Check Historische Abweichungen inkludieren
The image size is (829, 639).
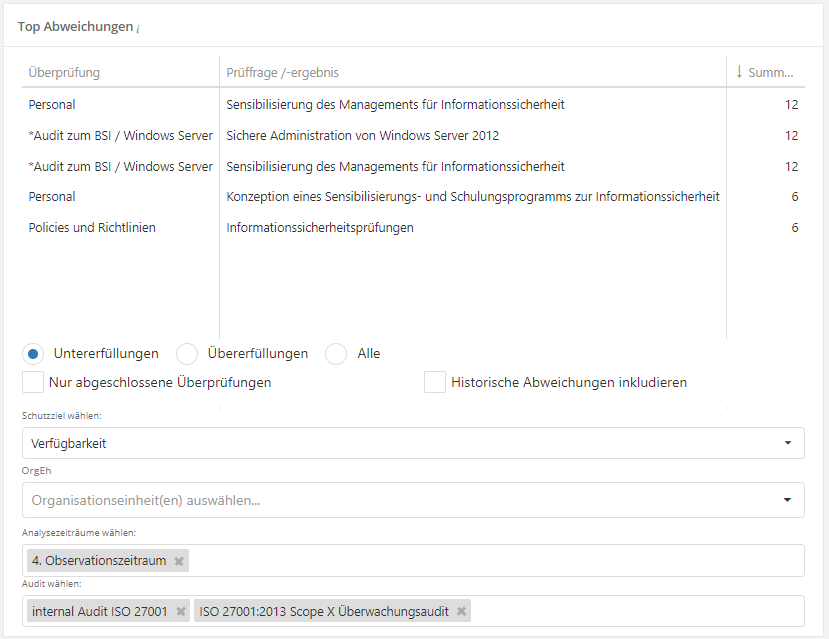435,382
